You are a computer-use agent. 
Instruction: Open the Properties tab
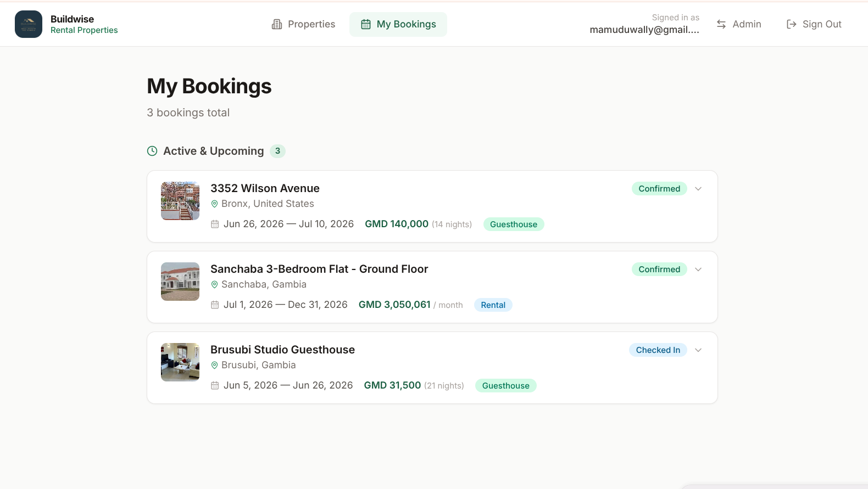pyautogui.click(x=303, y=24)
